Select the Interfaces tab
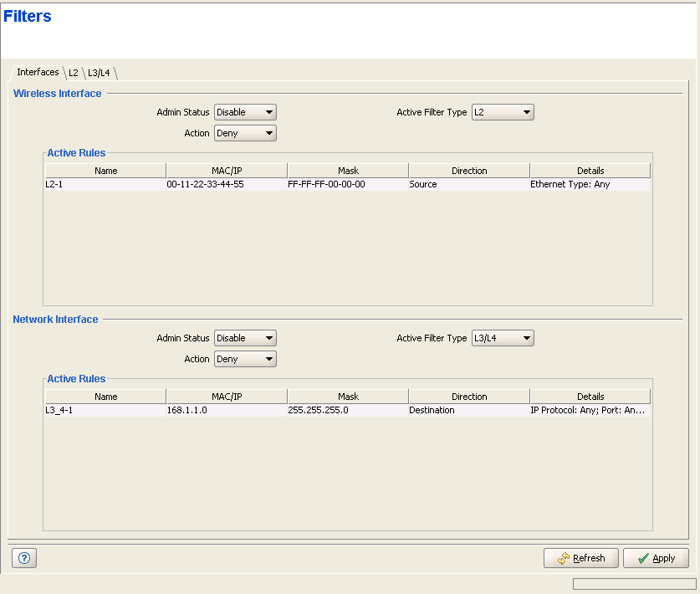Screen dimensions: 700x594 click(38, 72)
